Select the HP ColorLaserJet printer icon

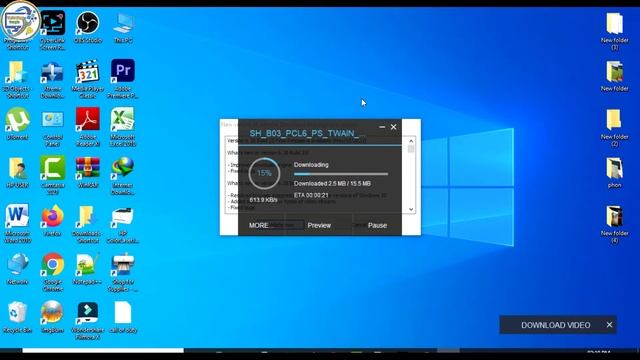(123, 224)
